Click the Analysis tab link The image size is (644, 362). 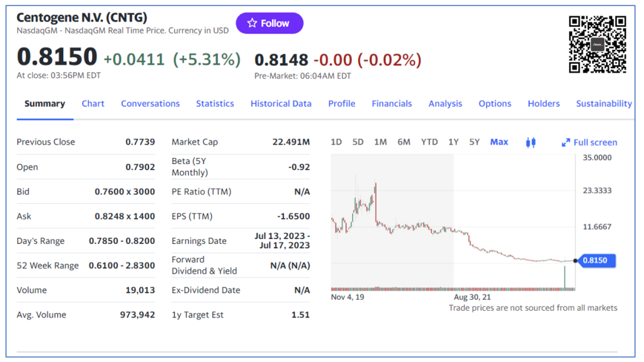pos(445,104)
